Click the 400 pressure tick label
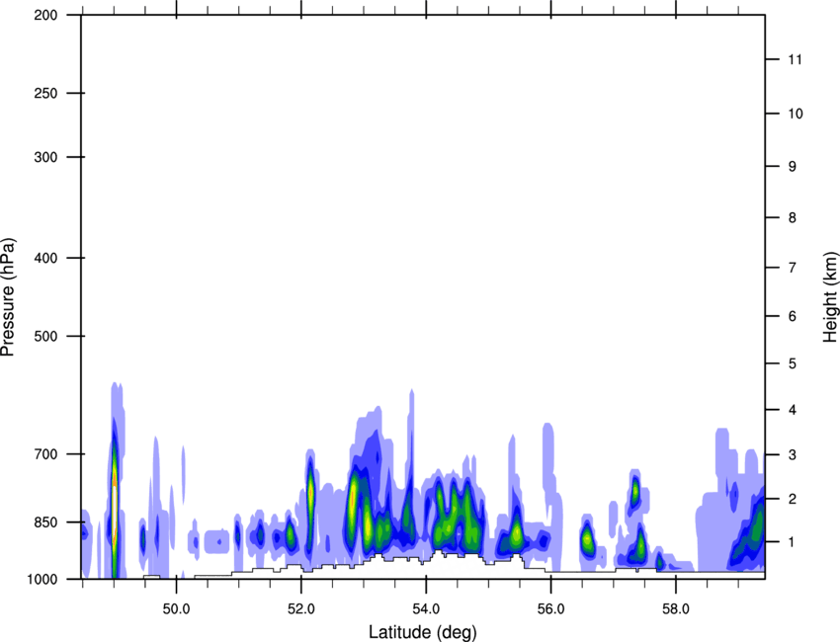The width and height of the screenshot is (840, 642). pos(45,258)
